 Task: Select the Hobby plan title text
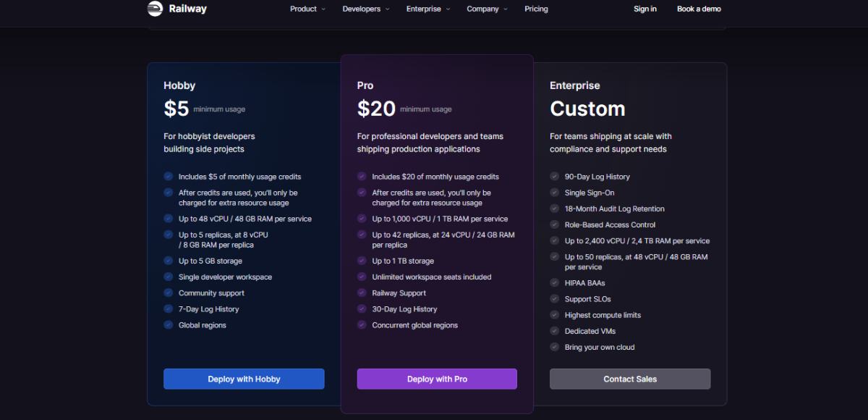(x=179, y=85)
